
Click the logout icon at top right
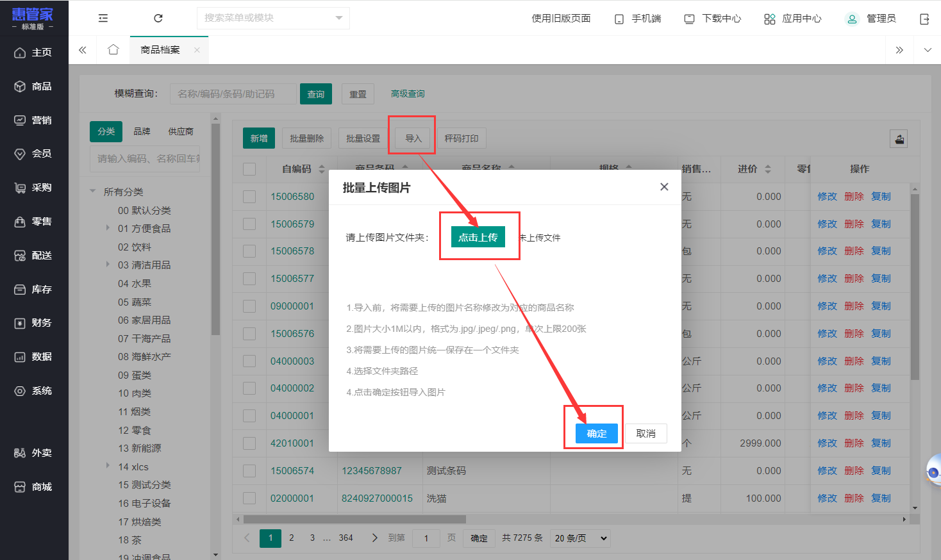pyautogui.click(x=924, y=19)
